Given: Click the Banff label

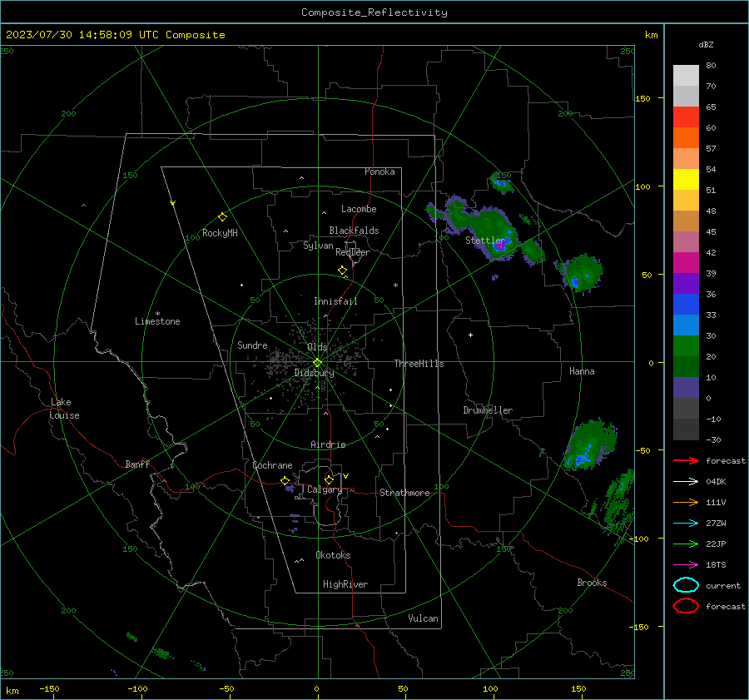Looking at the screenshot, I should pos(137,464).
